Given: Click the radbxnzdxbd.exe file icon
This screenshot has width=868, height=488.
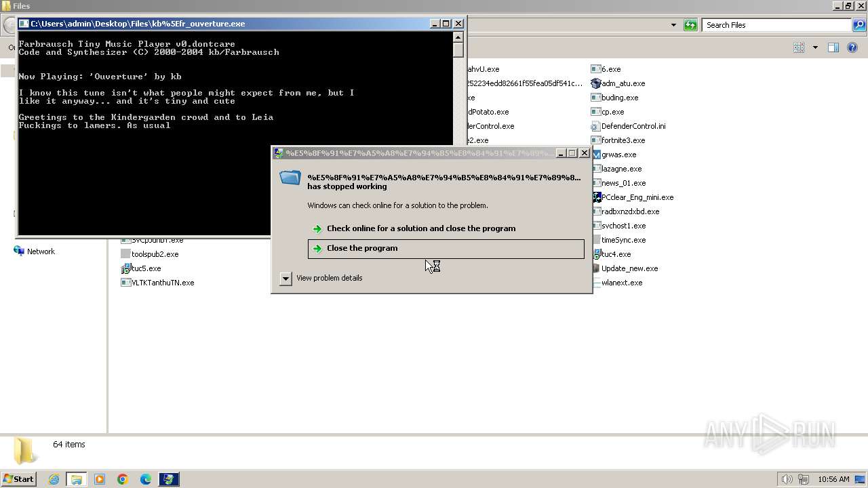Looking at the screenshot, I should coord(596,211).
